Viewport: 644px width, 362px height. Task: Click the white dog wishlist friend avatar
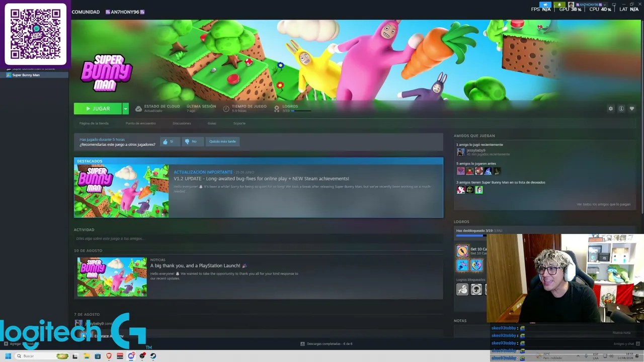(460, 190)
